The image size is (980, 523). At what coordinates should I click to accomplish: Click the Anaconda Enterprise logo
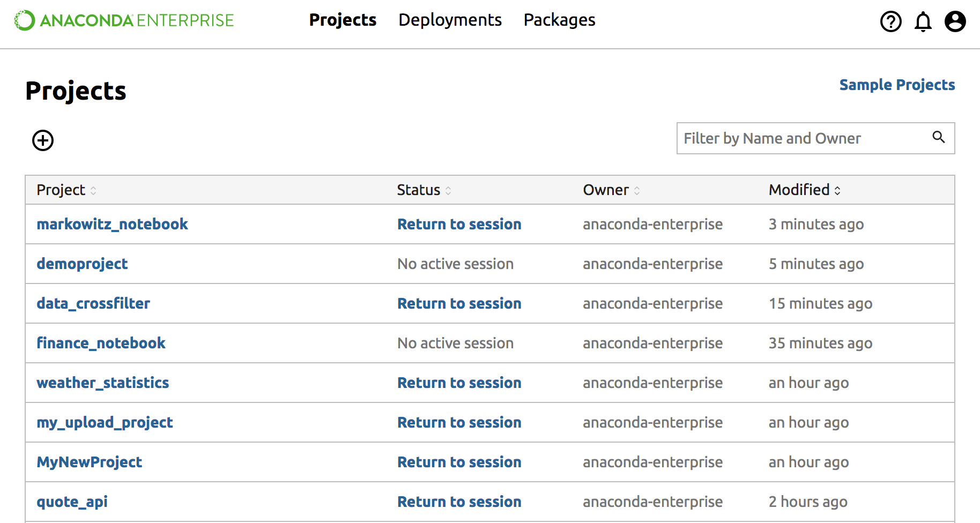point(124,20)
